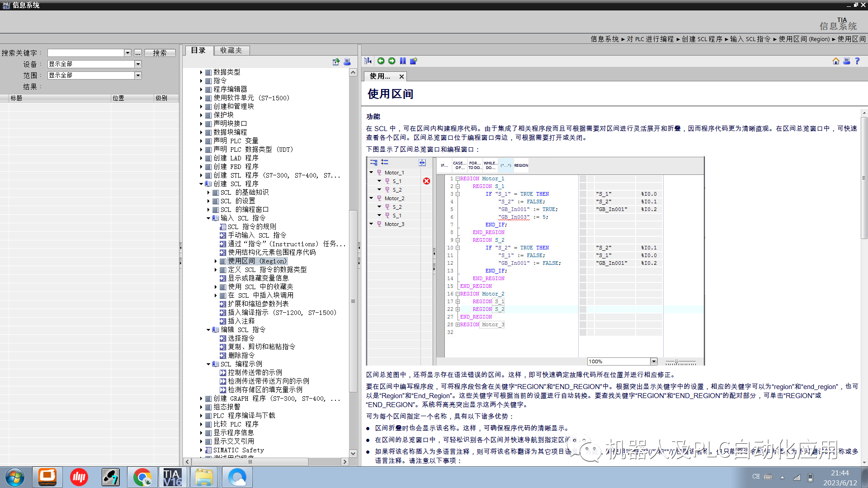
Task: Show hidden tray icons arrow
Action: 782,477
